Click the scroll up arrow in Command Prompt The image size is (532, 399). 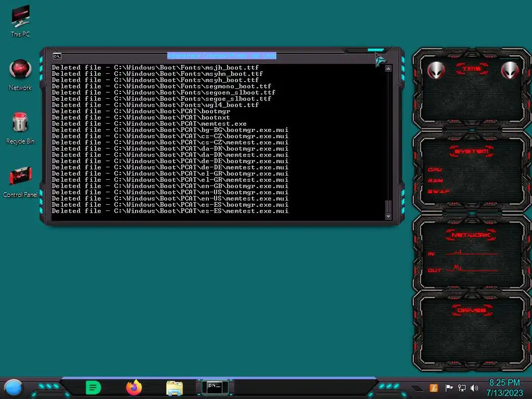(388, 69)
